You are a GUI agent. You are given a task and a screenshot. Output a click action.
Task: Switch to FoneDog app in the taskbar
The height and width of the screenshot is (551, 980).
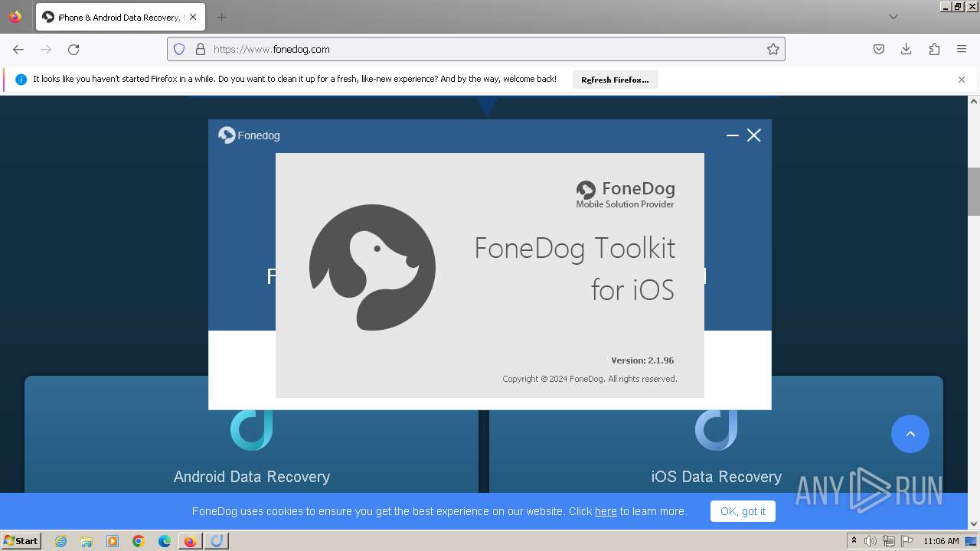coord(217,541)
